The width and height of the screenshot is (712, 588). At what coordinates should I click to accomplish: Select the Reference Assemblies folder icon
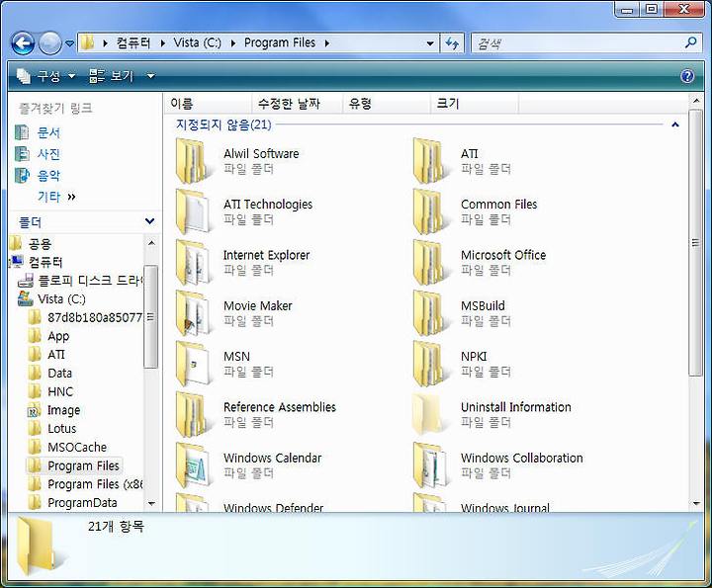point(193,415)
